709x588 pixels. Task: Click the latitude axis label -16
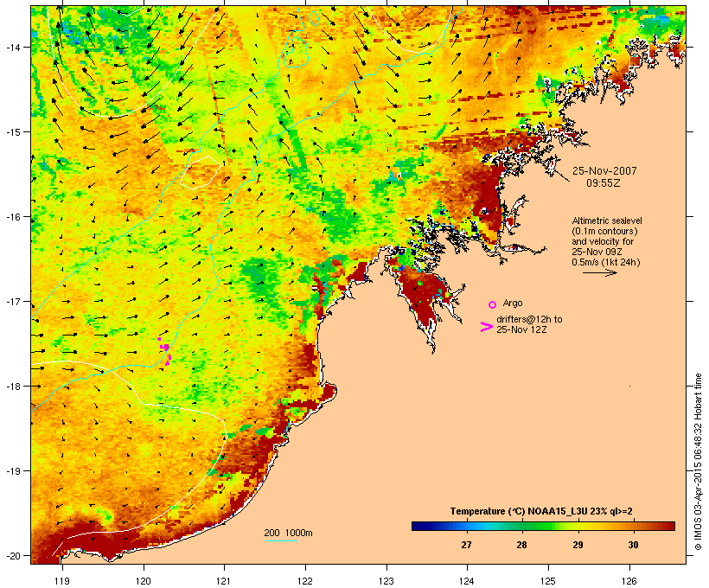point(13,217)
